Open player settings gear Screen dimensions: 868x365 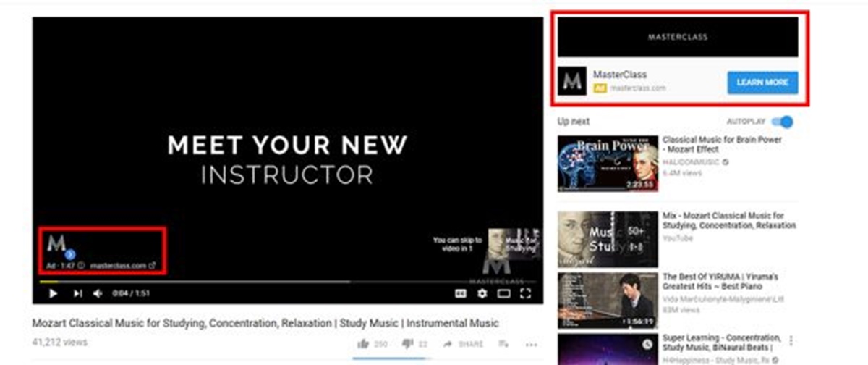pos(482,293)
